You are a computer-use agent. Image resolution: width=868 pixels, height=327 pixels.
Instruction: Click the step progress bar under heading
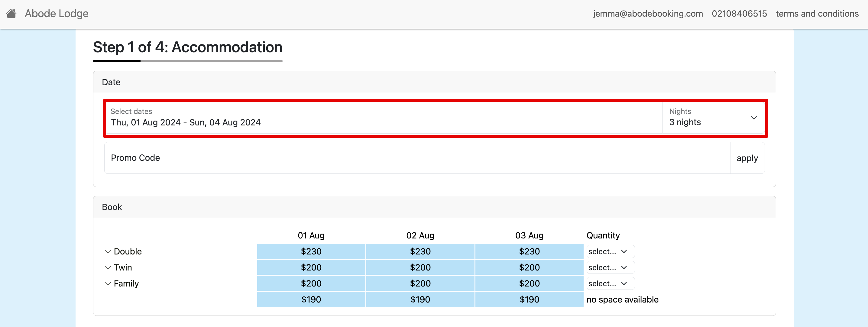point(187,61)
